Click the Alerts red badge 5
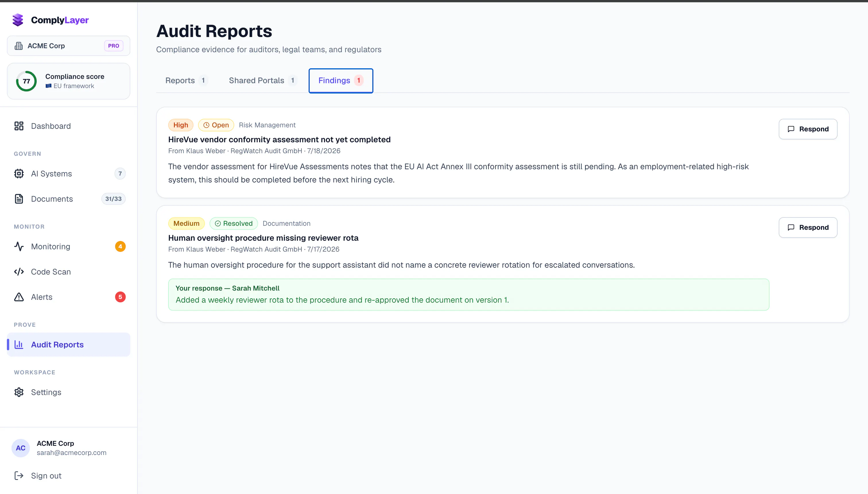Image resolution: width=868 pixels, height=494 pixels. pyautogui.click(x=120, y=297)
